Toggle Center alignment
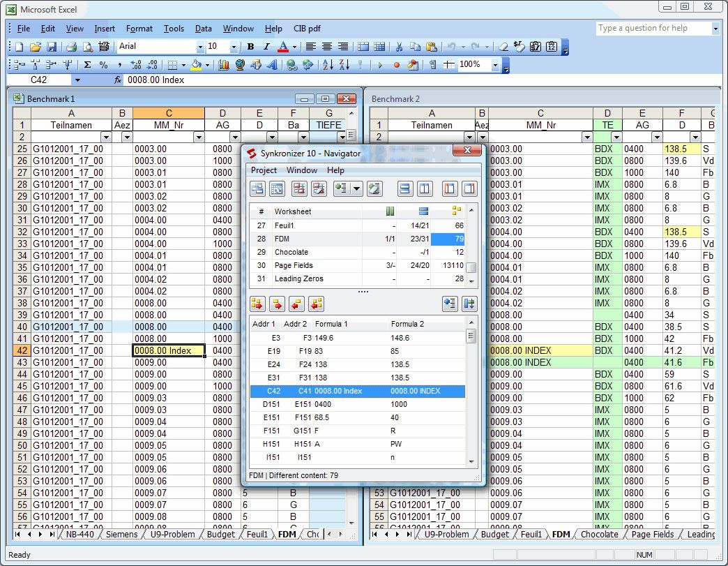 point(327,47)
